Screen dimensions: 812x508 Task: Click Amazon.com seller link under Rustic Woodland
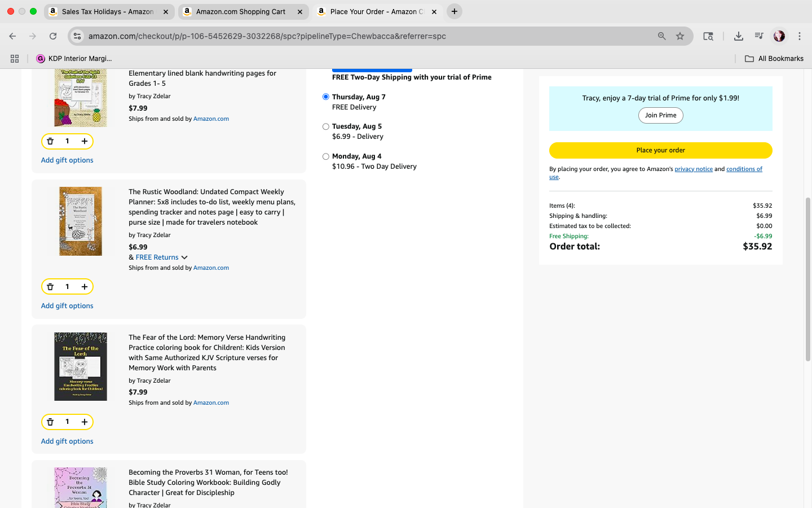coord(211,268)
